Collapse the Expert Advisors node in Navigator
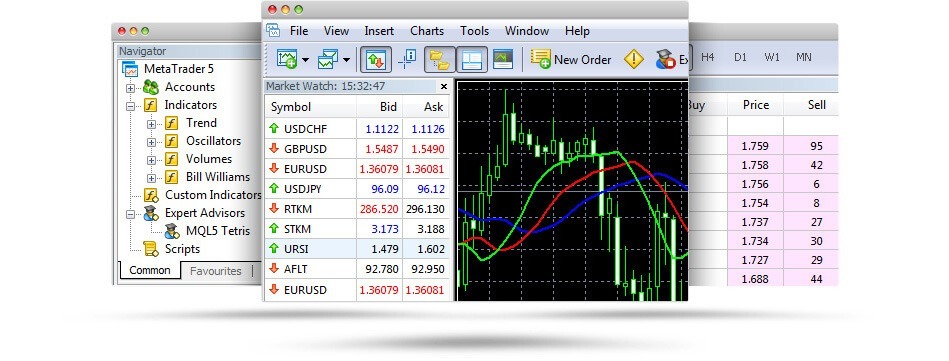Screen dimensions: 949x361 (x=130, y=214)
